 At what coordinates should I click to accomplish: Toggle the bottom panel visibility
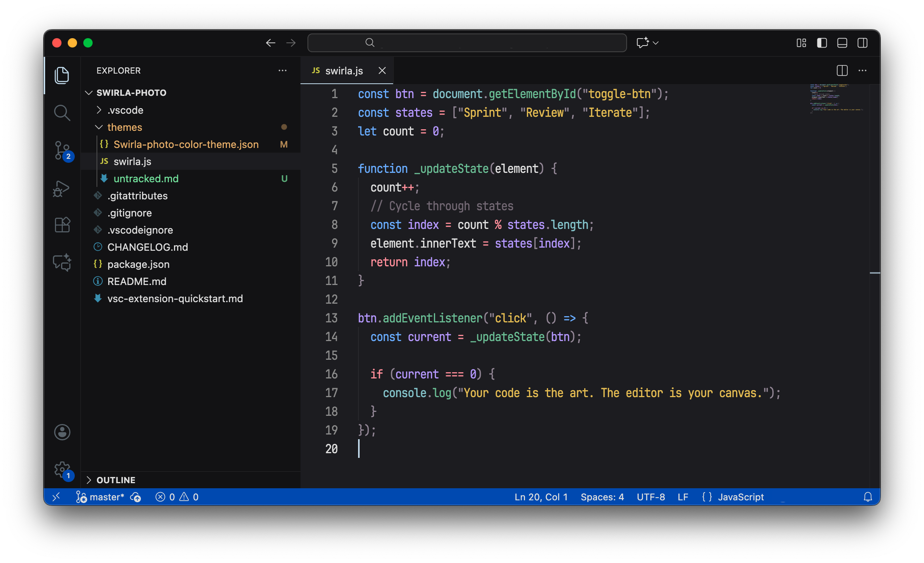(842, 43)
